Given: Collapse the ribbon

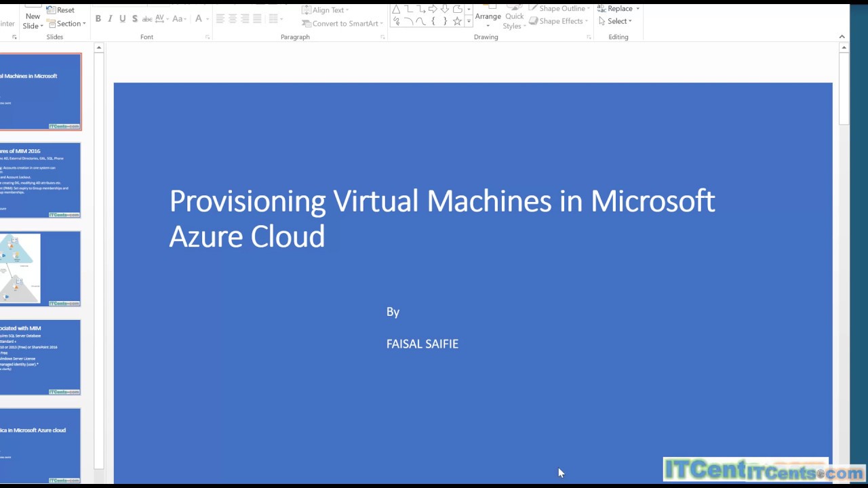Looking at the screenshot, I should click(x=842, y=37).
